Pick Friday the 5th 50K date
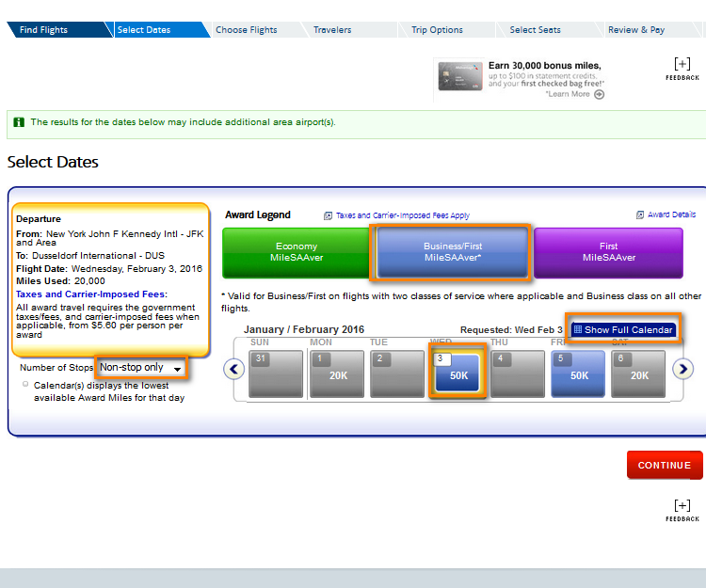 (578, 373)
